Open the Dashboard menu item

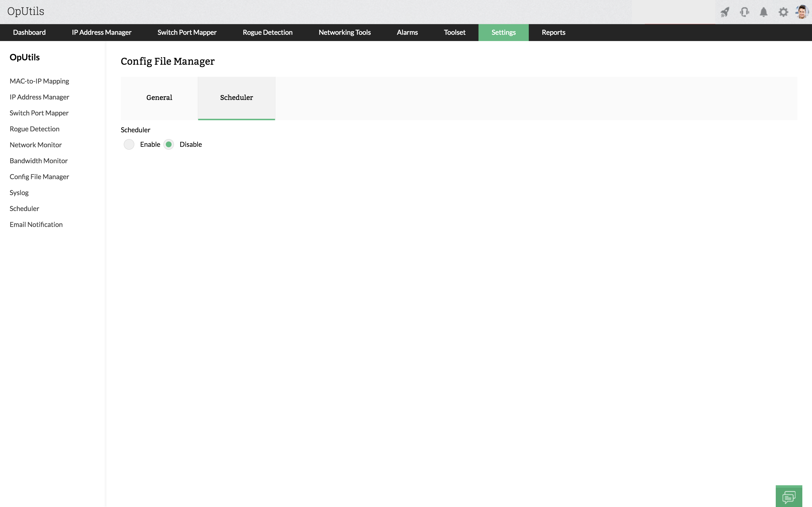click(29, 33)
